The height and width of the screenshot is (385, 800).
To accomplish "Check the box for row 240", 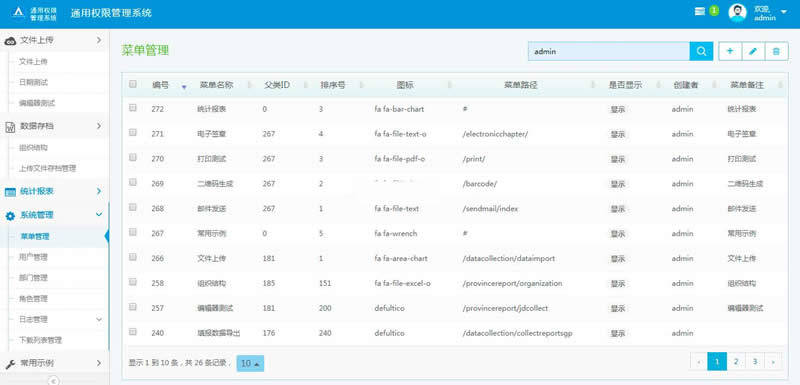I will click(133, 331).
